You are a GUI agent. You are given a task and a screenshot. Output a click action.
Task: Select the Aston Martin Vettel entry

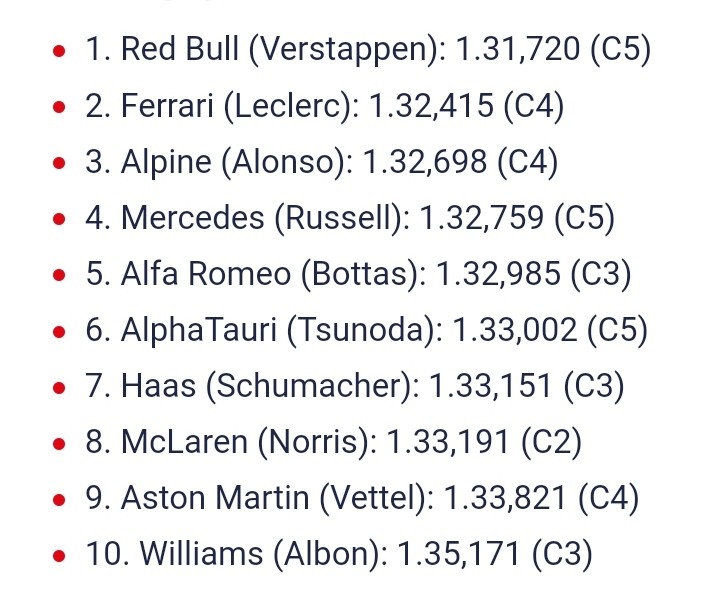(362, 498)
